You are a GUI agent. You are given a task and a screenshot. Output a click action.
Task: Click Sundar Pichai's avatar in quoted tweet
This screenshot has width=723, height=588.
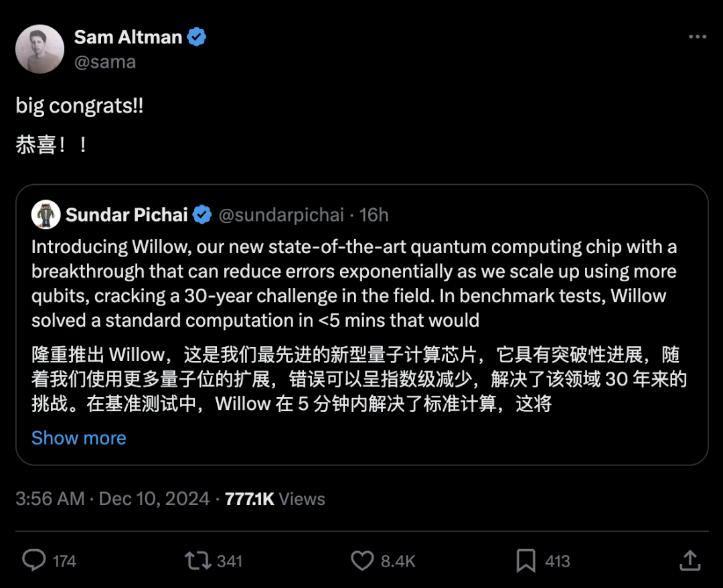point(44,214)
